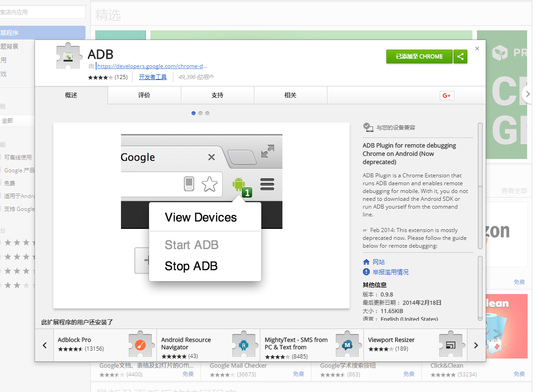Open the Android Resource Navigator related extension
This screenshot has width=540, height=392.
coord(208,345)
